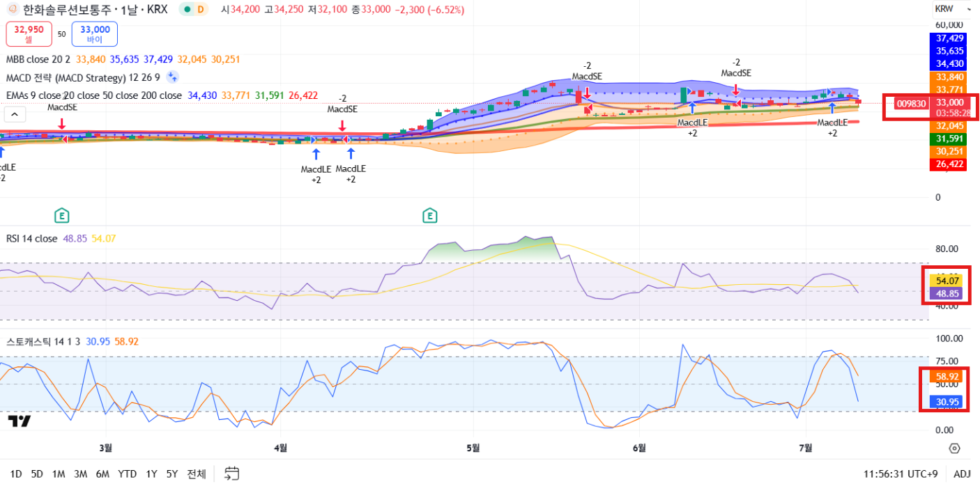This screenshot has width=980, height=484.
Task: Set the range to 5Y
Action: (171, 474)
